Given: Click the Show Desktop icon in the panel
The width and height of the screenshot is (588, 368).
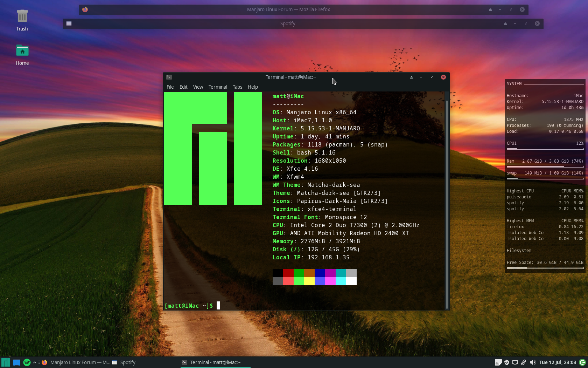Looking at the screenshot, I should pyautogui.click(x=16, y=362).
